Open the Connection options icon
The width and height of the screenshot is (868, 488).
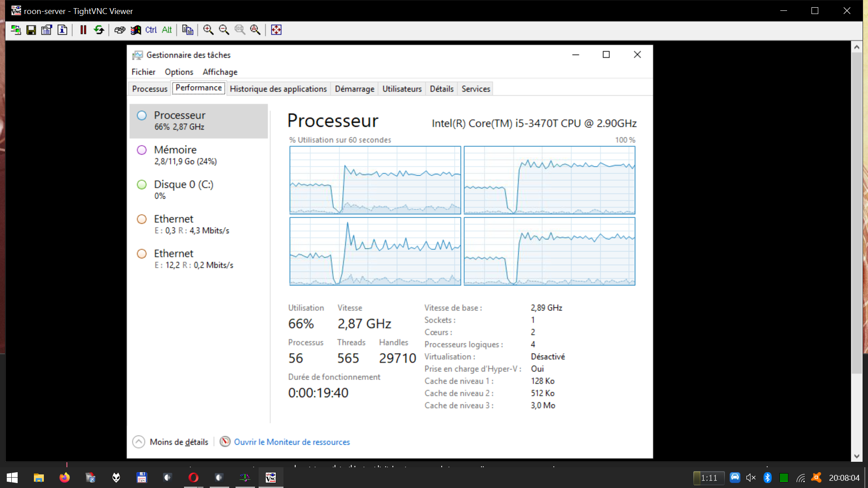[47, 30]
